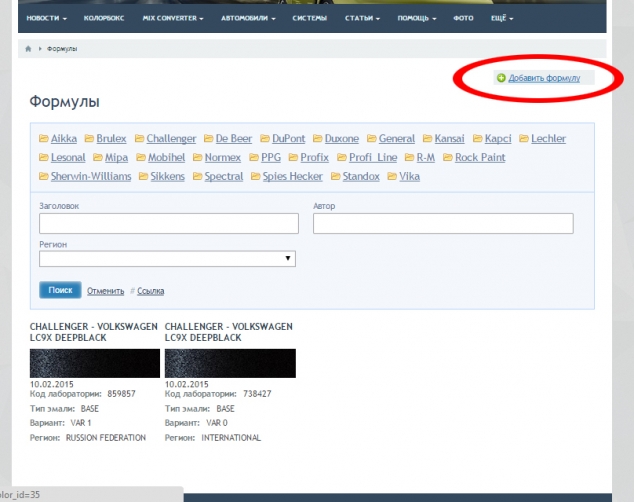Open the Регион dropdown list
Viewport: 634px width, 502px height.
pos(167,259)
